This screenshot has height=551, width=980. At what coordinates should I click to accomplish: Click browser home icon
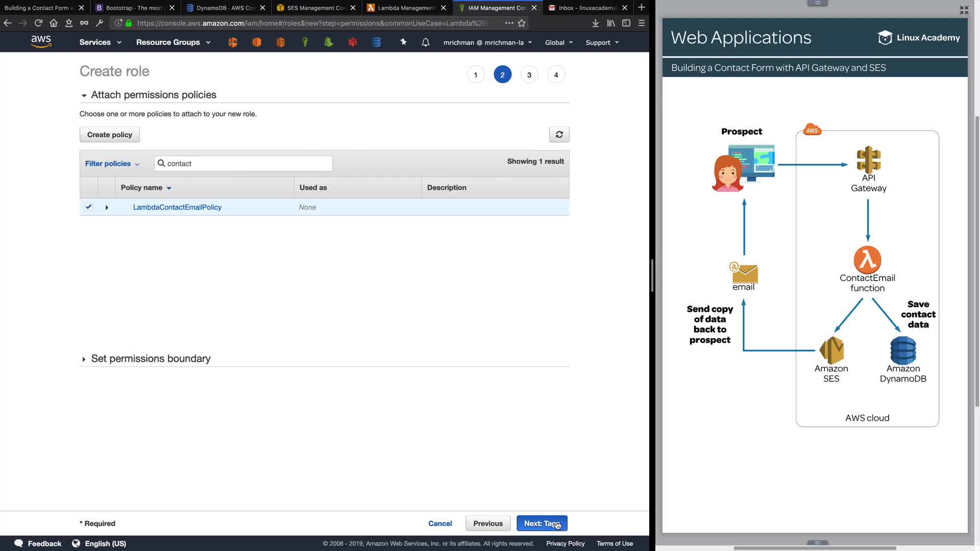54,23
